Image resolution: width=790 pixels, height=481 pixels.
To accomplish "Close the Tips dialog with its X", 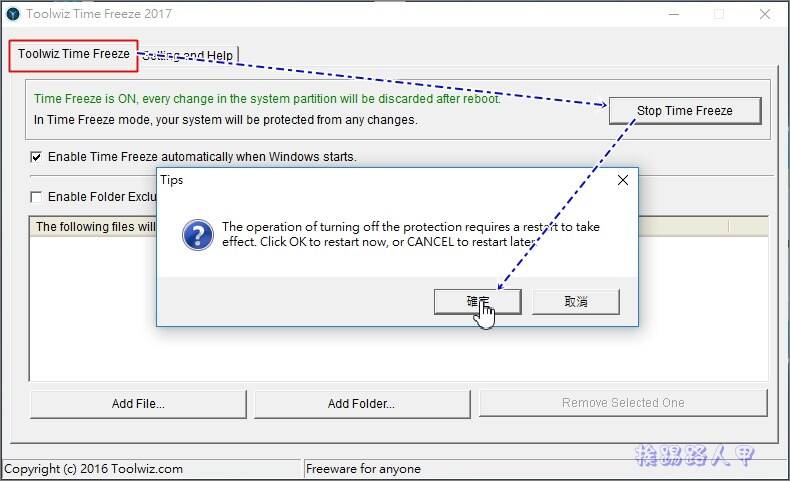I will pyautogui.click(x=623, y=180).
